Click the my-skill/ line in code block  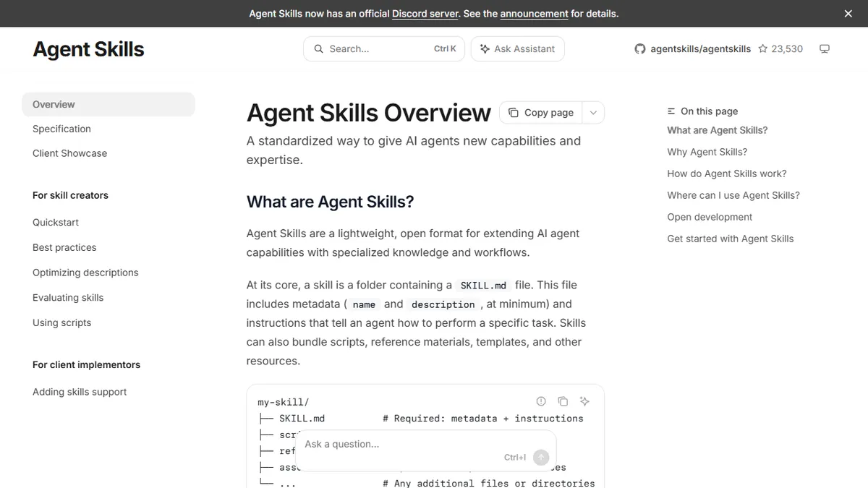(284, 402)
